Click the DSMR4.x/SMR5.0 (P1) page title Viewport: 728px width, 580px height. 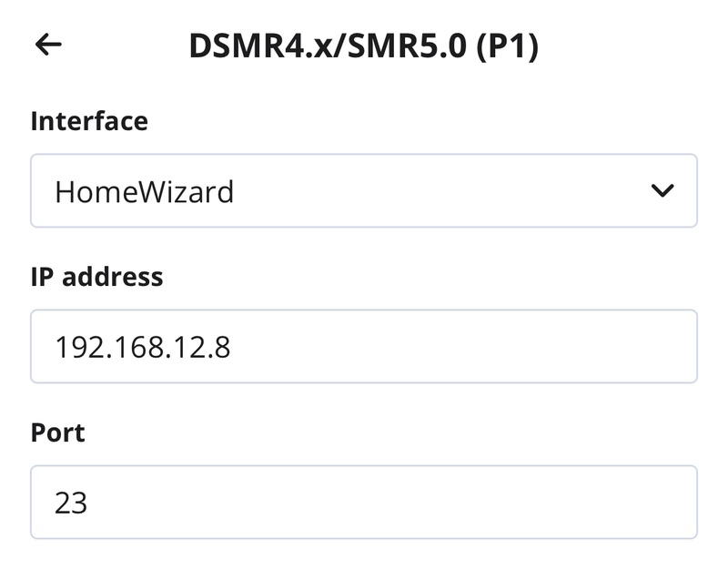click(x=364, y=45)
